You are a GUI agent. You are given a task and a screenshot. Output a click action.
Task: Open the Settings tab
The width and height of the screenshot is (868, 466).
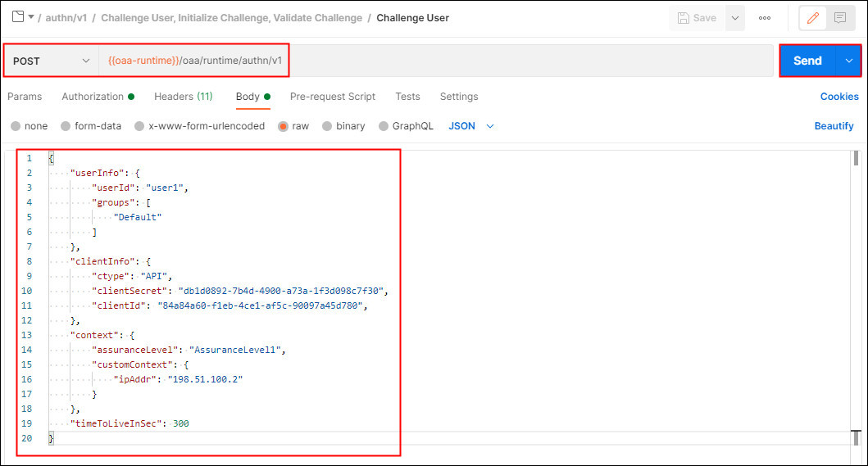coord(459,97)
